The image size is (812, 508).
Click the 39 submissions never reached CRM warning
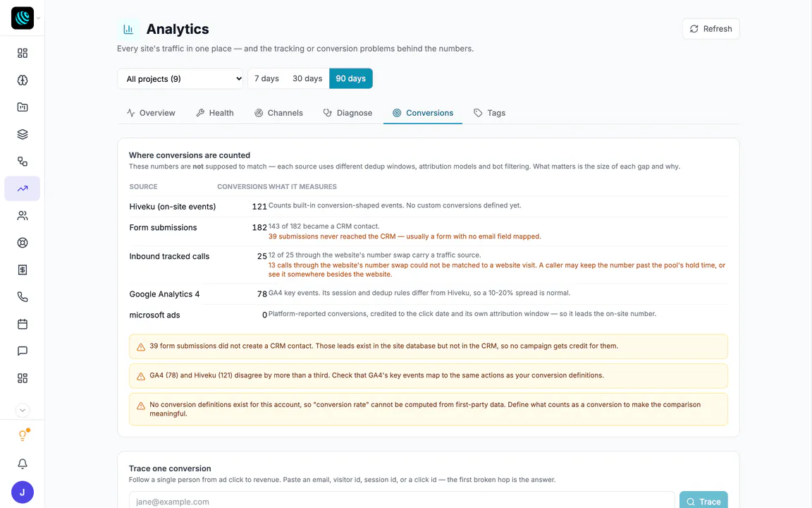pos(405,236)
